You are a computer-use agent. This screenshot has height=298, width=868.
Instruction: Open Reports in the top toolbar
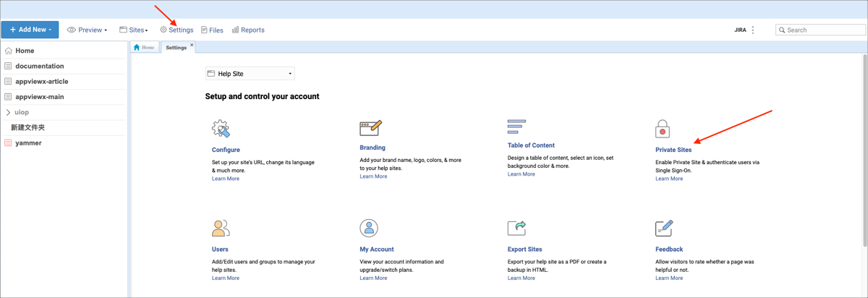pyautogui.click(x=248, y=30)
